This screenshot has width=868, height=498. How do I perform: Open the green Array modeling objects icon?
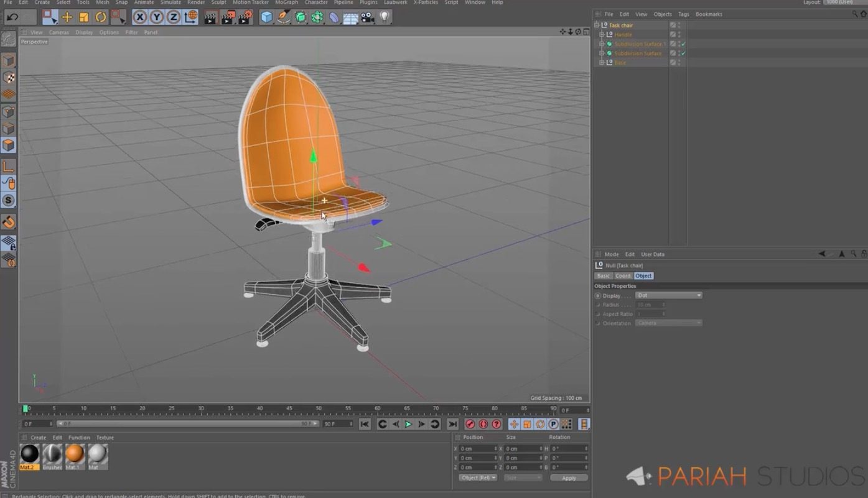click(317, 17)
